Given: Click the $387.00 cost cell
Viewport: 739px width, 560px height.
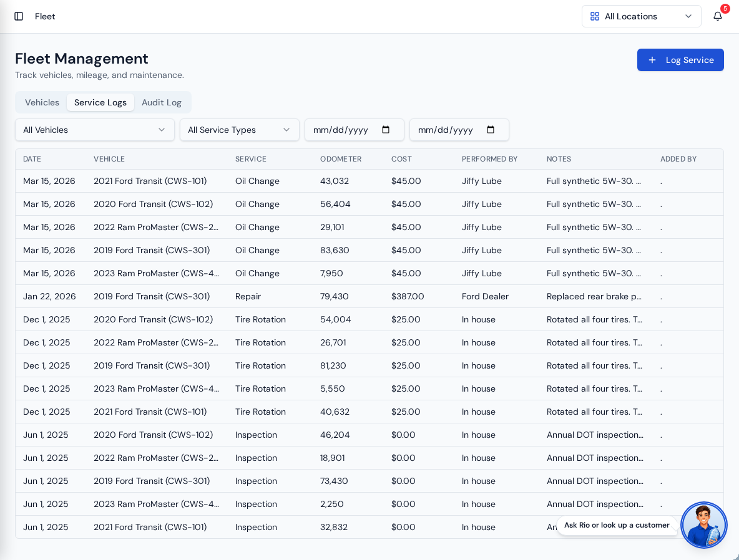Looking at the screenshot, I should click(408, 296).
